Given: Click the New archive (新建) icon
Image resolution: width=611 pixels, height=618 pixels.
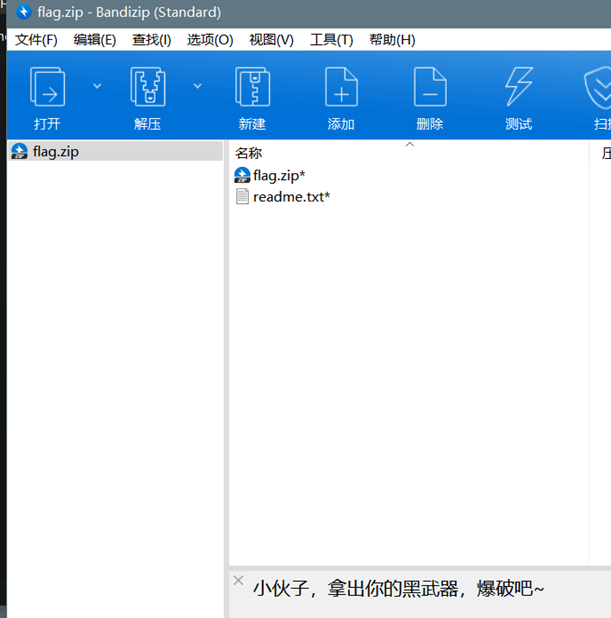Looking at the screenshot, I should 252,88.
